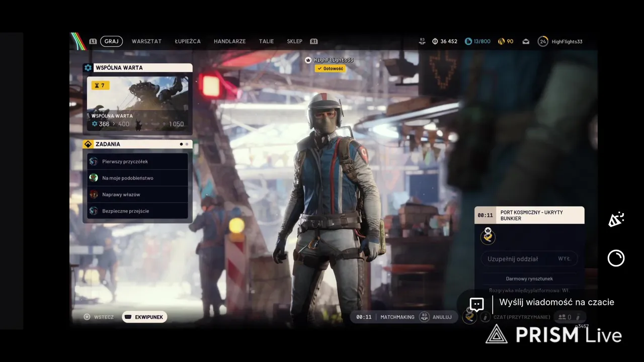This screenshot has width=644, height=362.
Task: Click the gold 90 currency icon
Action: (x=501, y=41)
